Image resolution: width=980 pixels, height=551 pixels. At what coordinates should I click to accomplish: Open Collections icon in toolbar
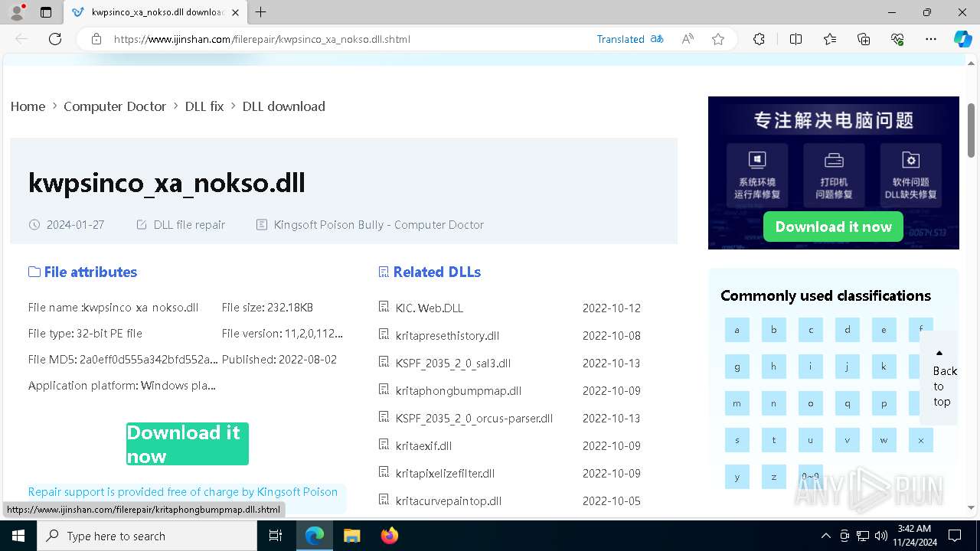coord(864,39)
